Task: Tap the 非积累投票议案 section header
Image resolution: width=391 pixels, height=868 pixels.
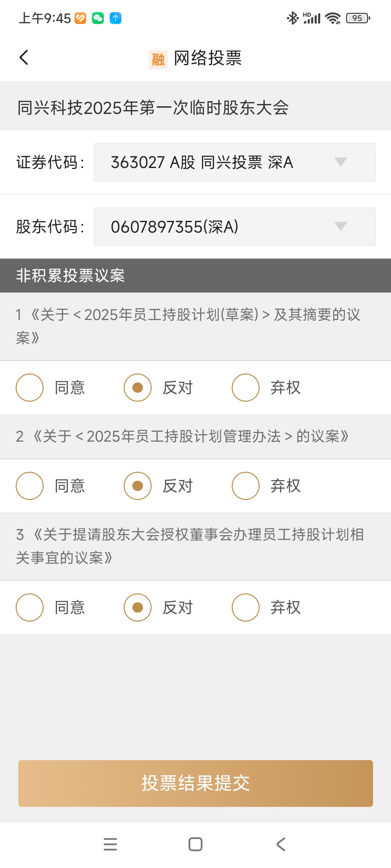Action: tap(195, 275)
